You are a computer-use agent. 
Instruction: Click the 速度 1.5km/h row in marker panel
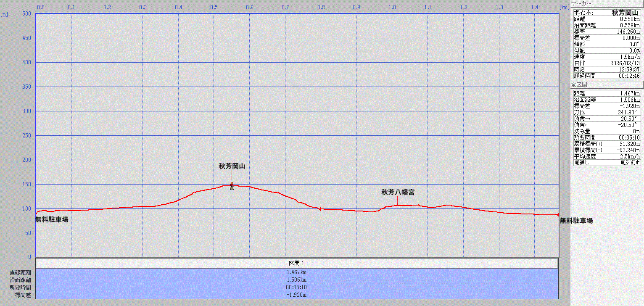tap(607, 57)
